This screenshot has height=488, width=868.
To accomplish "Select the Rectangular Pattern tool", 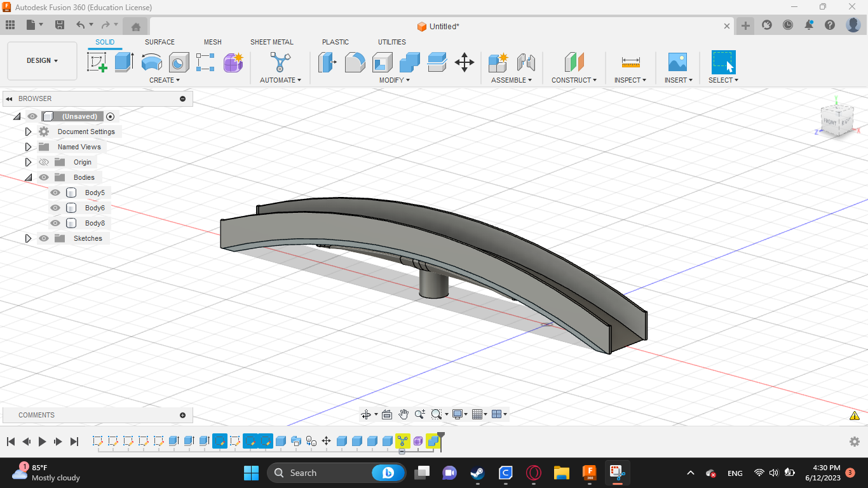I will click(205, 62).
